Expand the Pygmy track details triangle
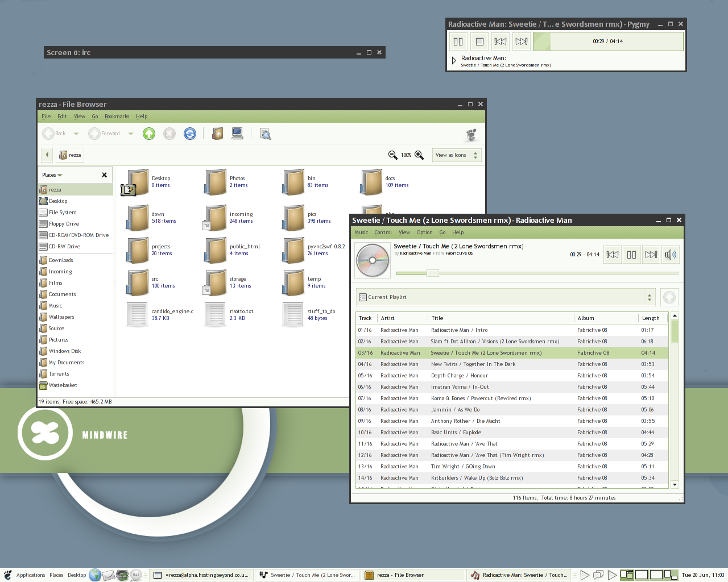 coord(454,60)
